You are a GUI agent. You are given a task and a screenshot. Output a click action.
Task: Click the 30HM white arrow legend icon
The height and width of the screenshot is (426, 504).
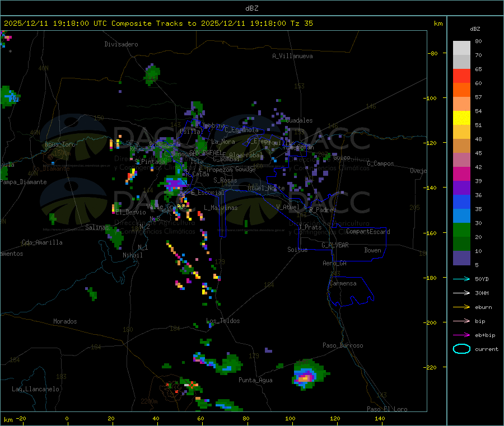pyautogui.click(x=461, y=293)
